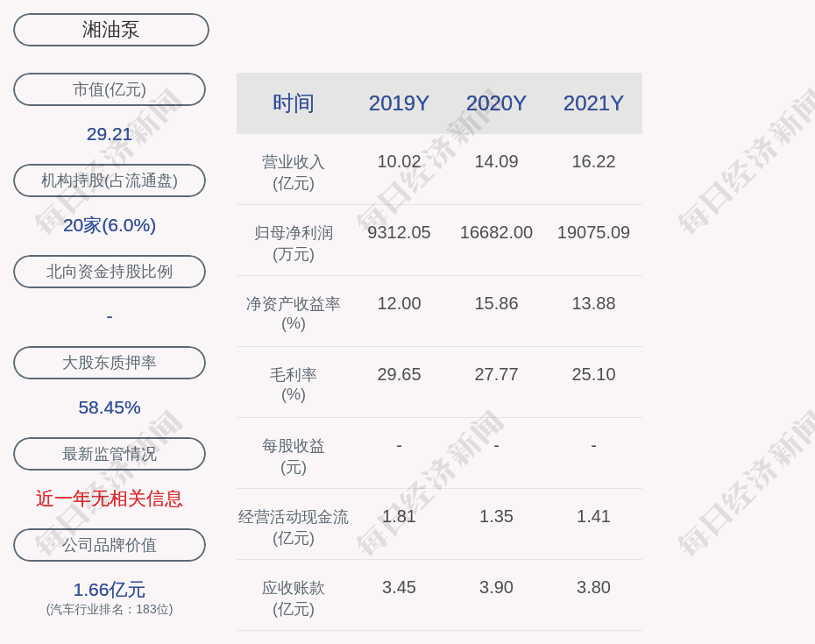
Task: Select the 毛利率(%) row label
Action: click(294, 384)
